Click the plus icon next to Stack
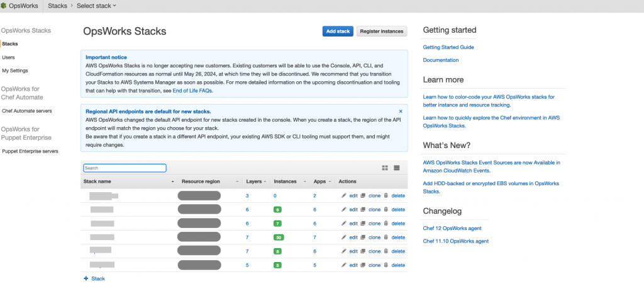The width and height of the screenshot is (644, 286). pyautogui.click(x=86, y=278)
